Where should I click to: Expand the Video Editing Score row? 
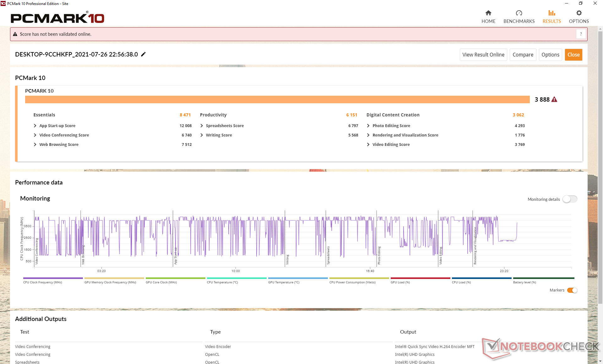pyautogui.click(x=368, y=144)
